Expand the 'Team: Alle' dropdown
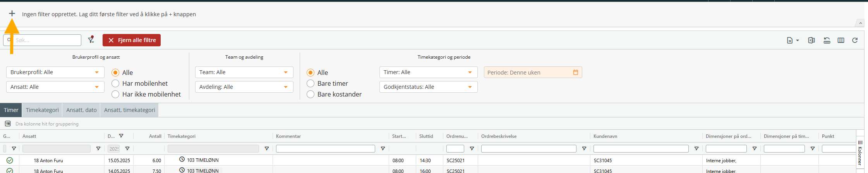This screenshot has width=868, height=173. (244, 72)
